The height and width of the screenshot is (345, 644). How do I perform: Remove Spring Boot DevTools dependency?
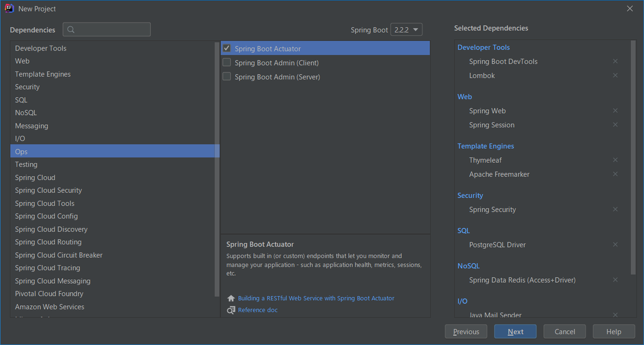tap(615, 61)
